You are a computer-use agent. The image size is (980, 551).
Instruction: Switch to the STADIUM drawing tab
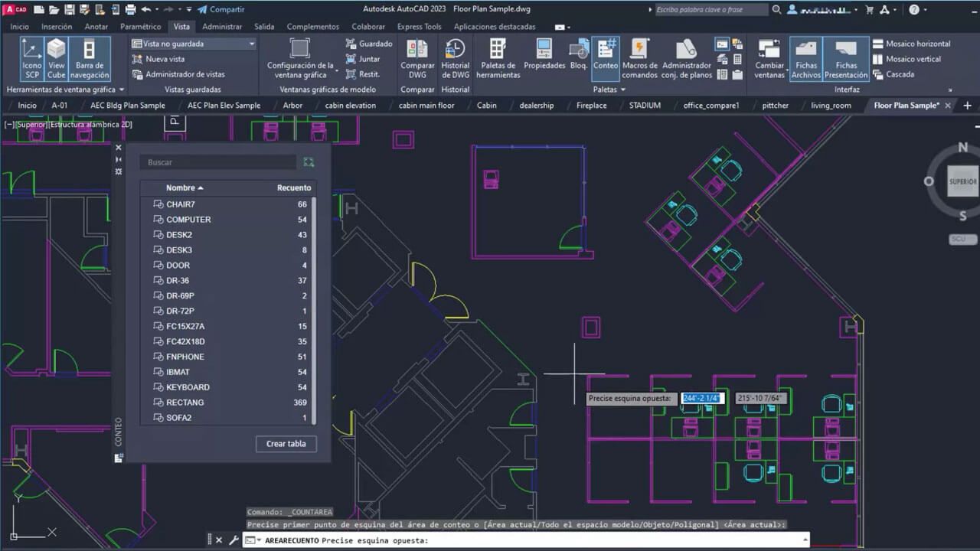[645, 105]
